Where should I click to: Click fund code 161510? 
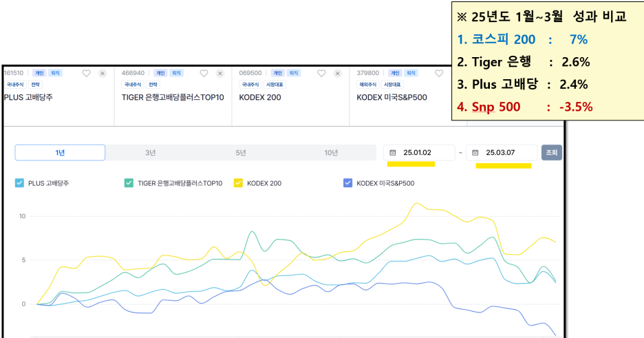[14, 73]
